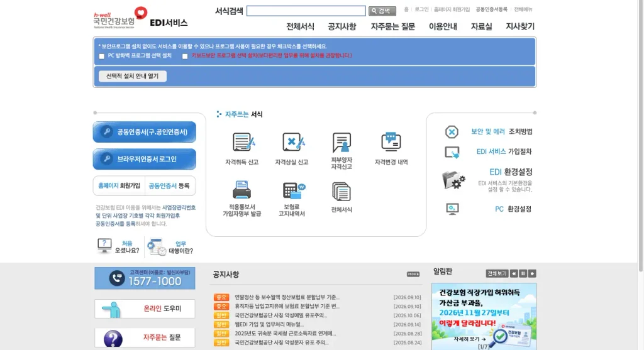644x350 pixels.
Task: Show previous 알림판 banner
Action: (514, 274)
